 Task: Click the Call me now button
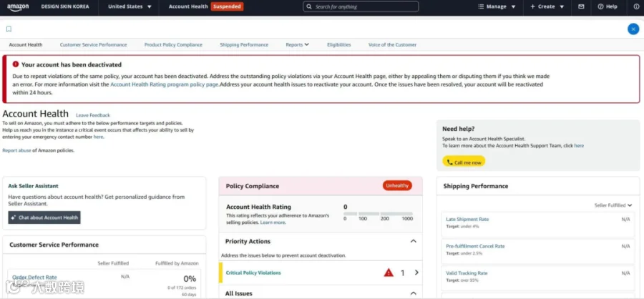(464, 162)
